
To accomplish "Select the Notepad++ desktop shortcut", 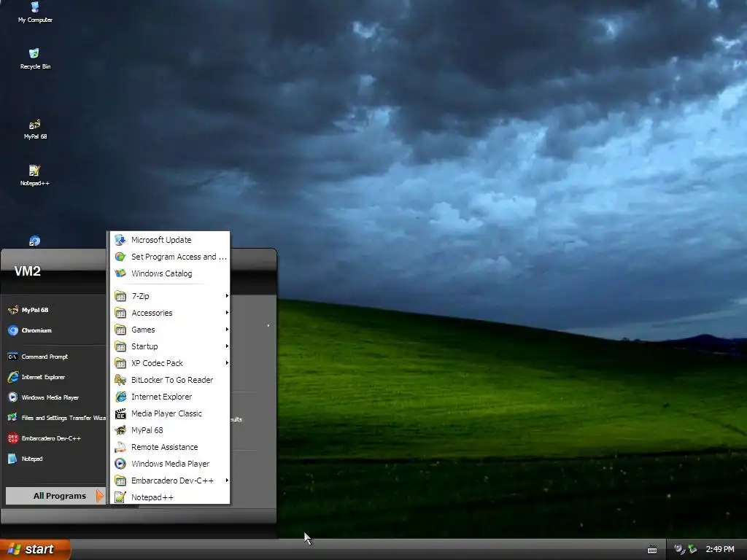I will point(35,175).
